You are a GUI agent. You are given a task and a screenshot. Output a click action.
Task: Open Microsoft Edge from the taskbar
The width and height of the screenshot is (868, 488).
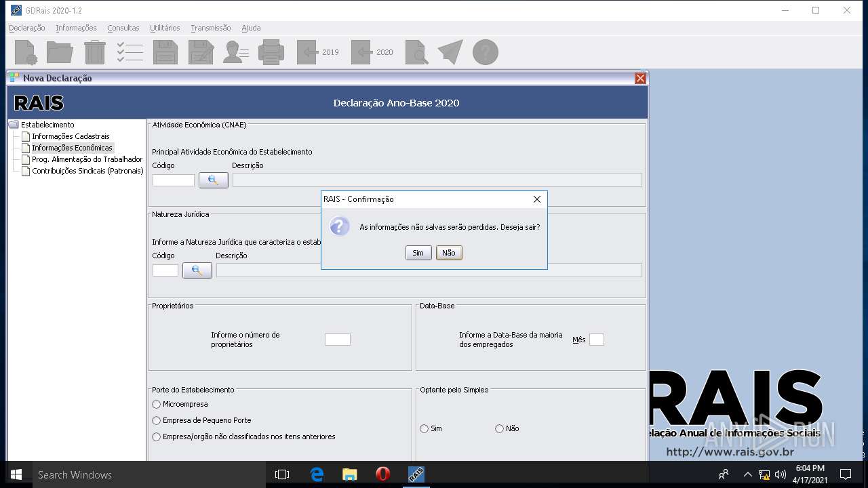click(x=317, y=474)
